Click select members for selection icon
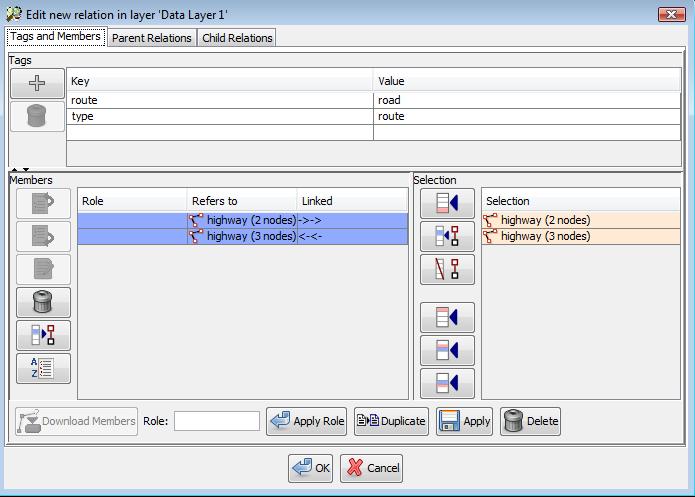The image size is (695, 497). click(x=447, y=237)
